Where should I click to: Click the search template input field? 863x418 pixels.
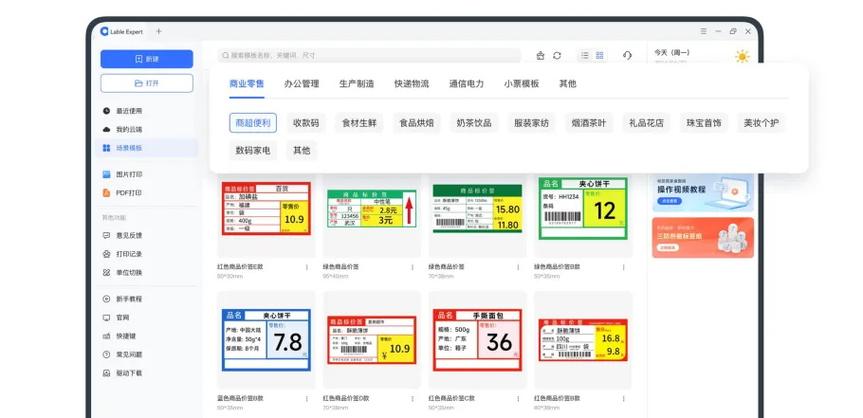(369, 56)
